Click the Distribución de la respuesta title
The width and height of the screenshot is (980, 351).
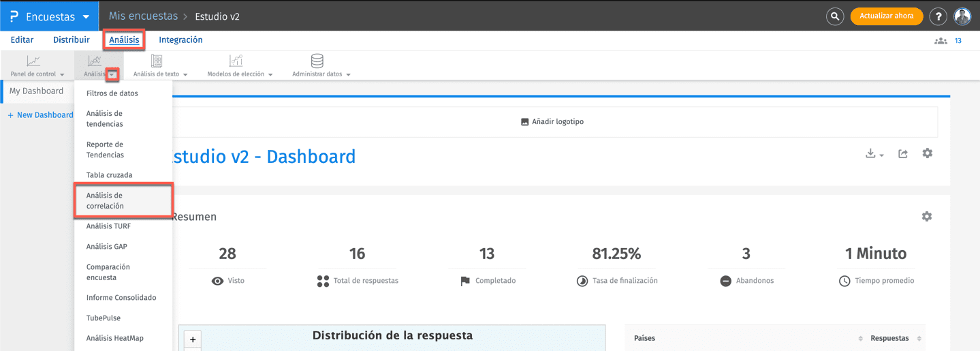click(392, 335)
